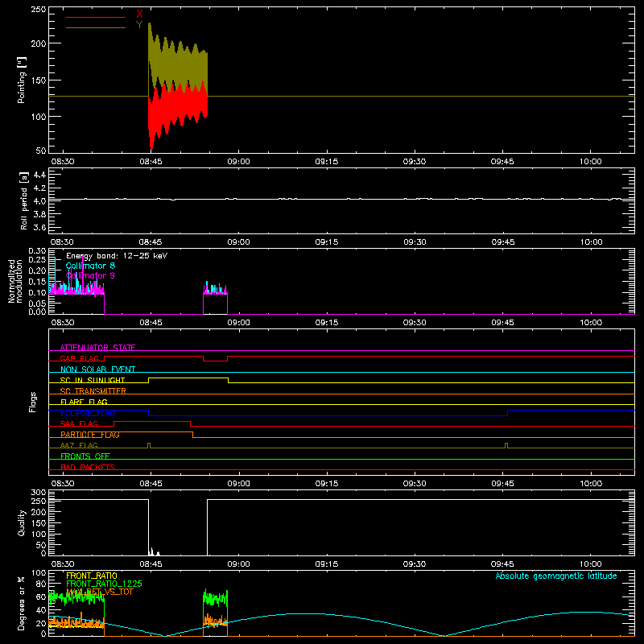The width and height of the screenshot is (644, 644).
Task: Select the 'Y' legend label
Action: 139,25
